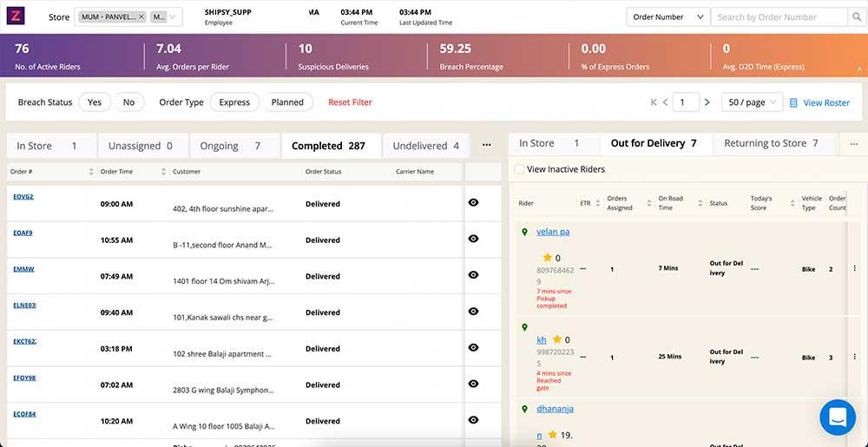Screen dimensions: 868x447
Task: Enable View Inactive Riders checkbox
Action: (x=519, y=169)
